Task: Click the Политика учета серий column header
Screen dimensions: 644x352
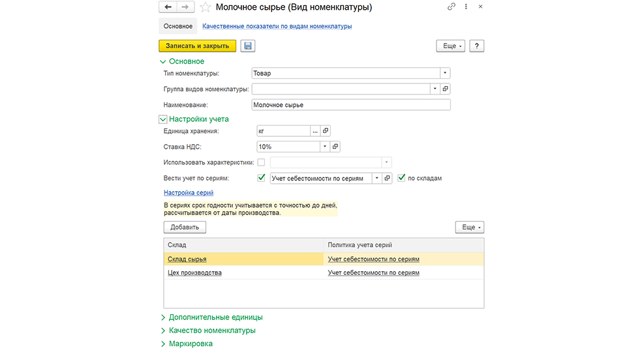Action: click(x=404, y=245)
